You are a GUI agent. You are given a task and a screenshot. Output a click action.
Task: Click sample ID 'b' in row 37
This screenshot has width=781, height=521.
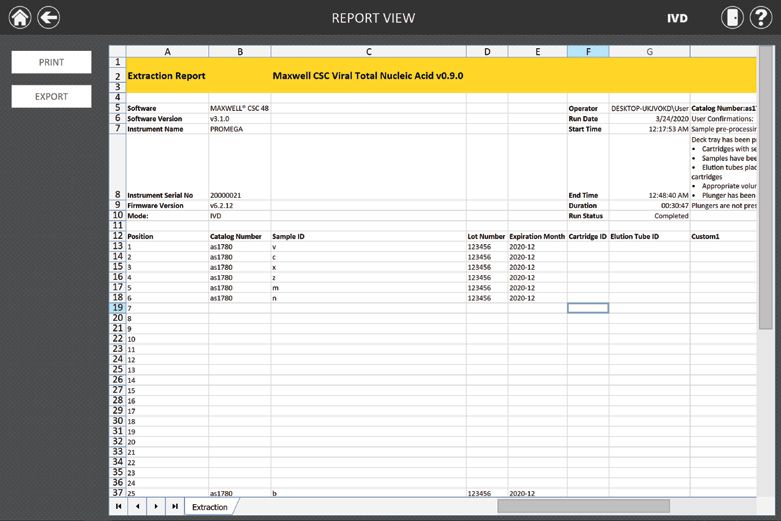(x=369, y=493)
